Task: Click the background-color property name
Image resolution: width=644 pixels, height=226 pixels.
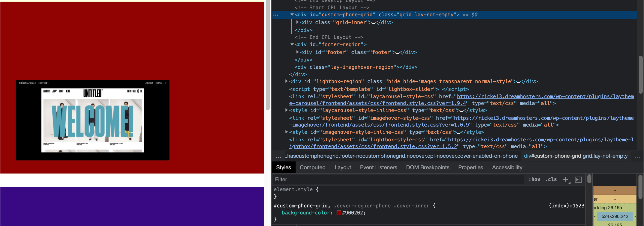Action: pyautogui.click(x=306, y=213)
